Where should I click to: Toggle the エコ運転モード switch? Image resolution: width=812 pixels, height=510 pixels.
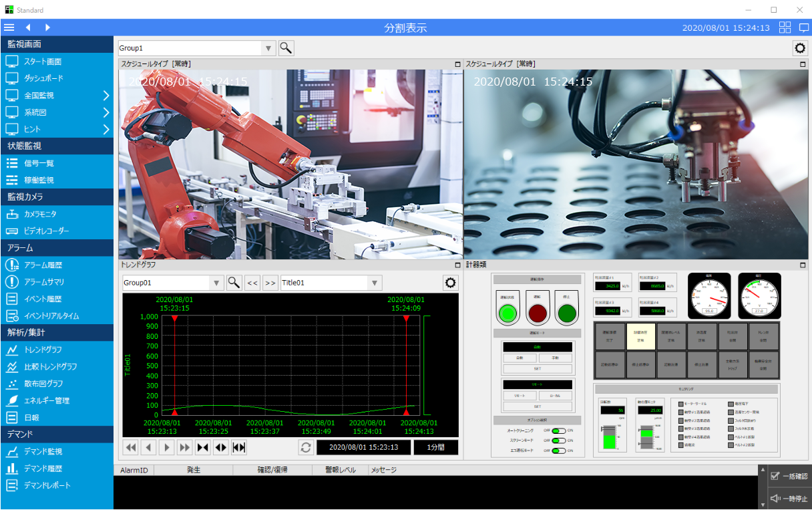pyautogui.click(x=559, y=451)
